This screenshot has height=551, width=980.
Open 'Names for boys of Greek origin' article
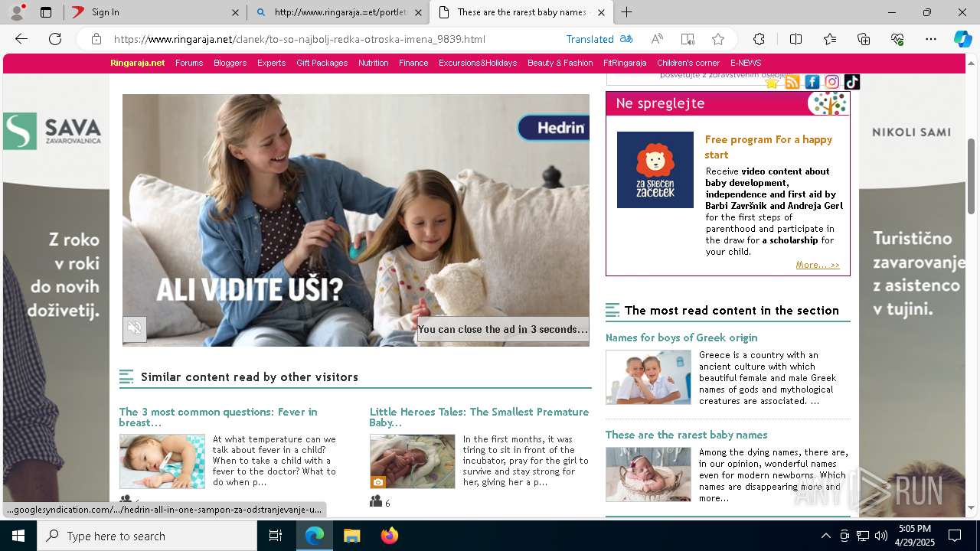[x=681, y=337]
